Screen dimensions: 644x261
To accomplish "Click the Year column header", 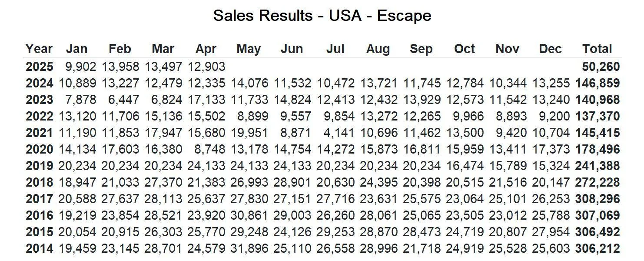I will point(39,49).
